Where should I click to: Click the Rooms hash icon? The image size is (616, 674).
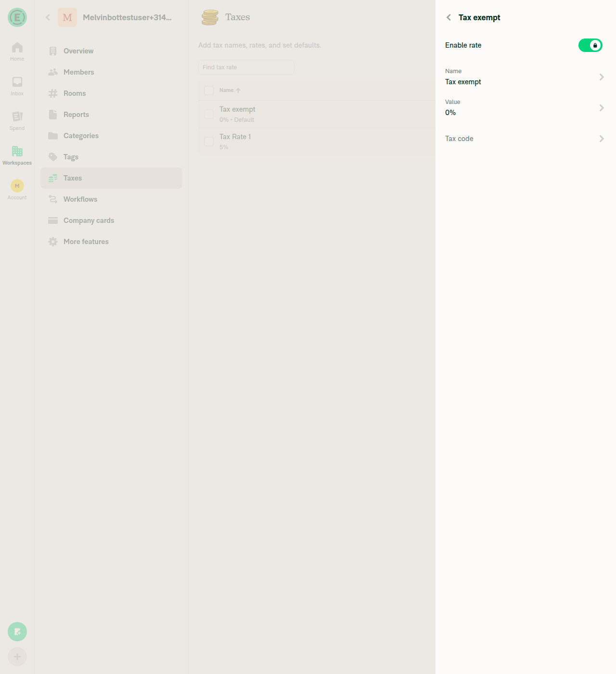[53, 93]
